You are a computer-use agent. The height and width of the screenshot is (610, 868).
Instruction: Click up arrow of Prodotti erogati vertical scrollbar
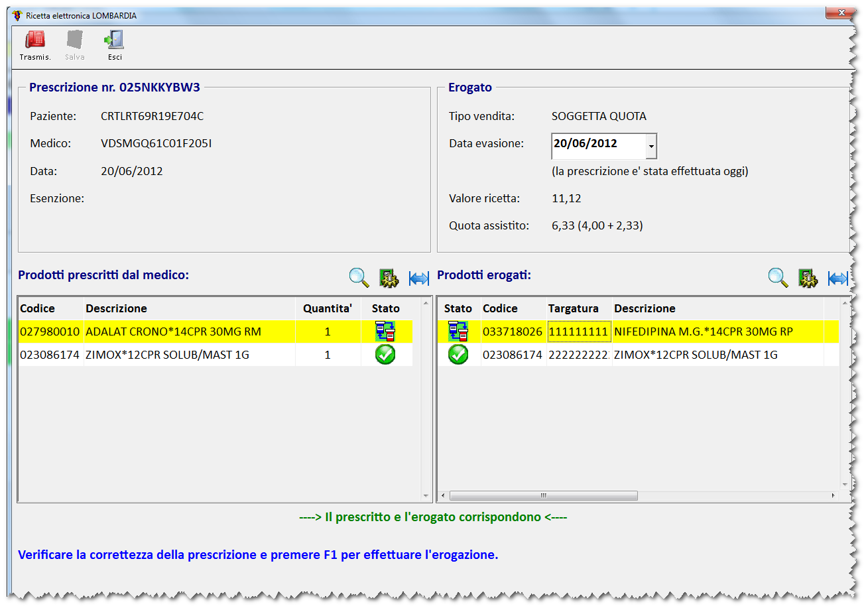pyautogui.click(x=845, y=303)
